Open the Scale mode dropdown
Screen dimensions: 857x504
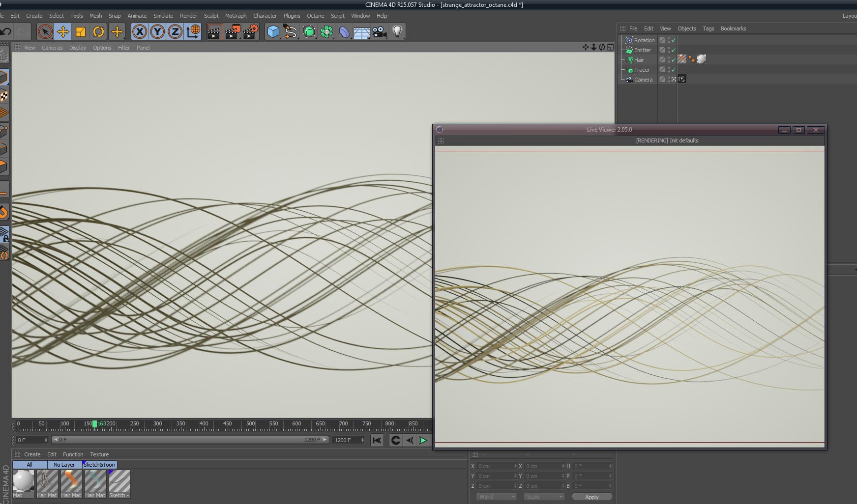click(x=544, y=497)
